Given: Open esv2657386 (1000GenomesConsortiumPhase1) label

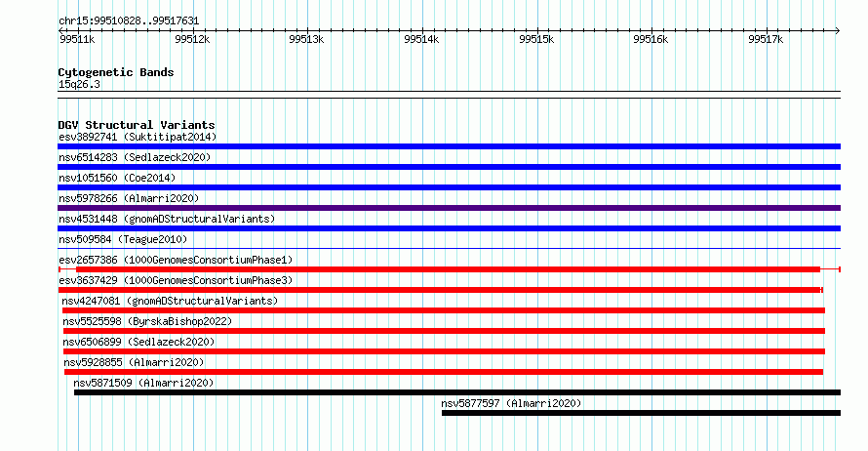Looking at the screenshot, I should 176,260.
